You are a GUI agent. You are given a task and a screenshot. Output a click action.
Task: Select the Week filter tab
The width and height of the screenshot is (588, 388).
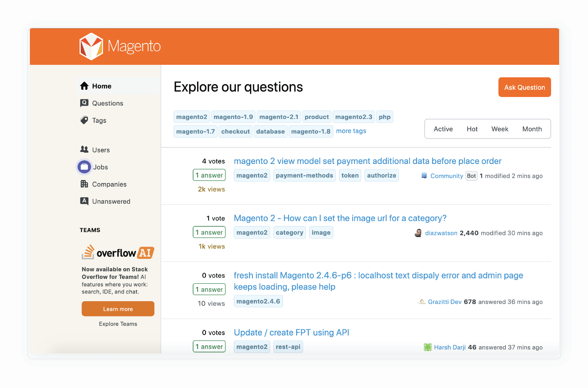[500, 129]
